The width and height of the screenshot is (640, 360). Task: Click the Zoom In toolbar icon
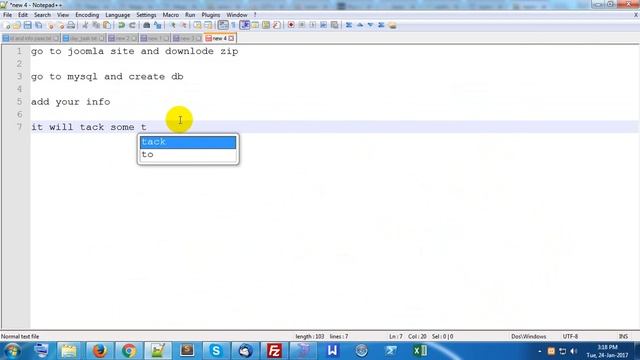pyautogui.click(x=173, y=25)
